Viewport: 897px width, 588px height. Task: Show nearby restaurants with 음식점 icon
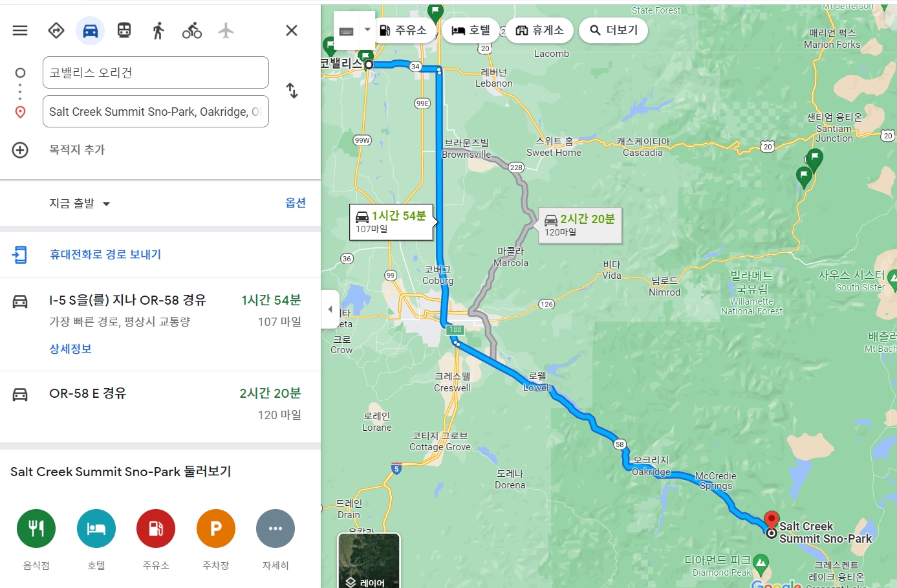click(x=36, y=528)
